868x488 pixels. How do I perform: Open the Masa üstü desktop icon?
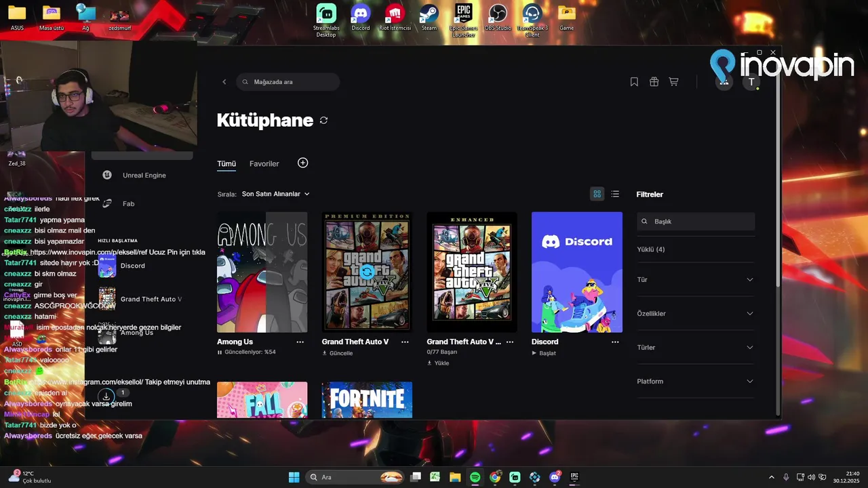(x=51, y=18)
